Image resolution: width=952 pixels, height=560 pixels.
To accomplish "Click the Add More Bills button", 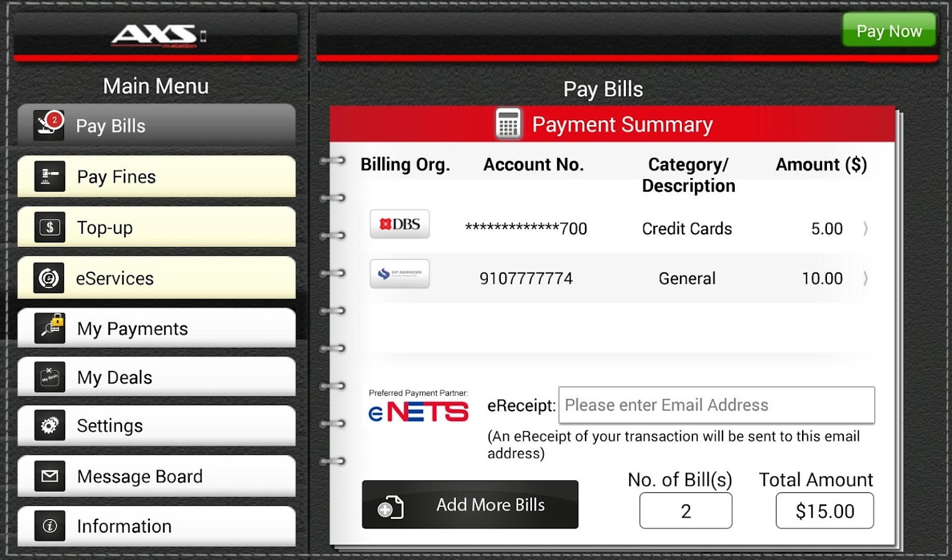I will [x=470, y=505].
